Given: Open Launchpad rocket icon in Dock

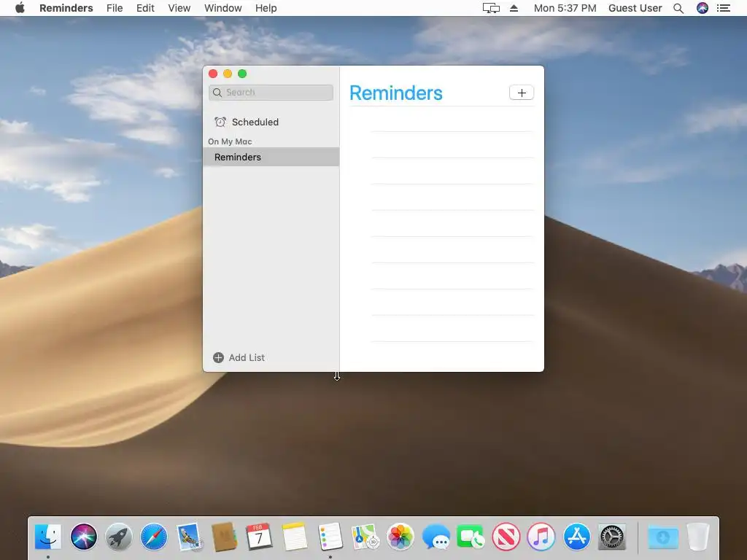Looking at the screenshot, I should tap(119, 537).
